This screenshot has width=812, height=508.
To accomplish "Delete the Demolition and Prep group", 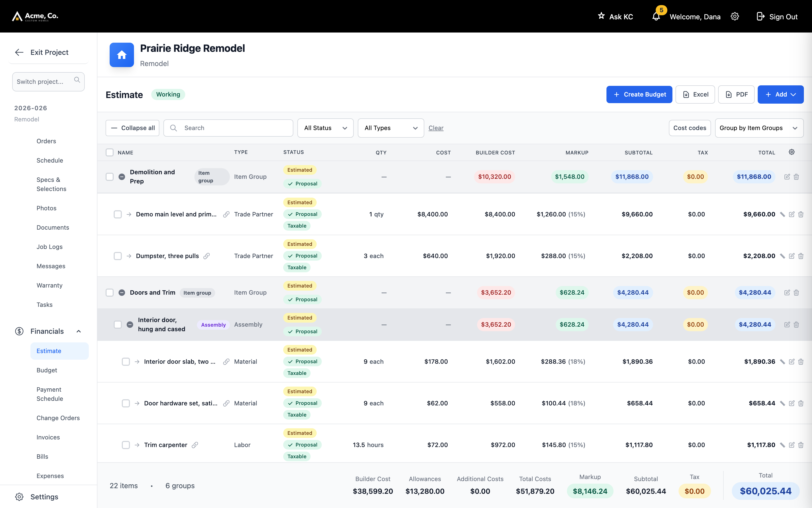I will 796,177.
